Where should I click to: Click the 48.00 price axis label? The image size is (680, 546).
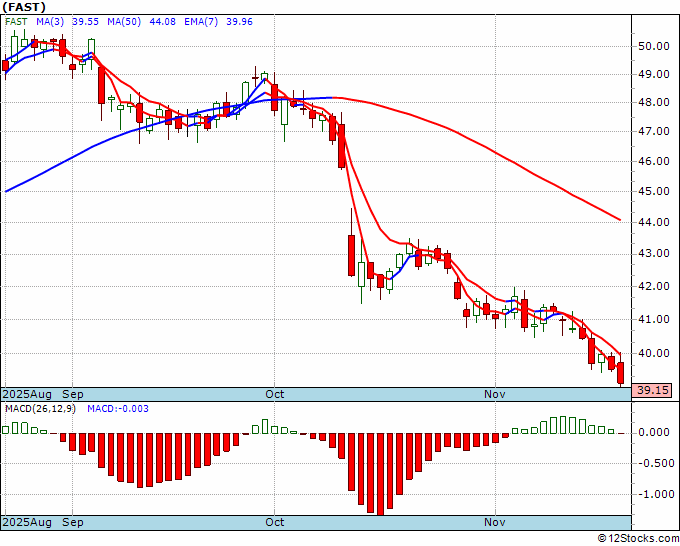tap(654, 103)
